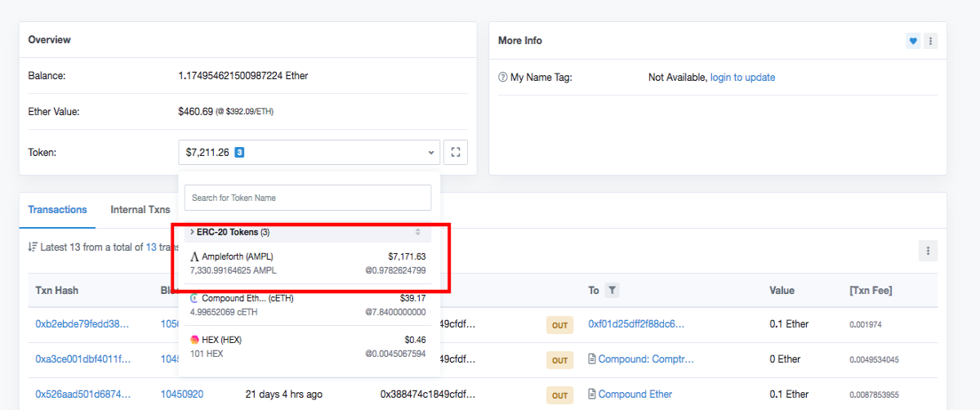Click the question mark icon beside My Name Tag
The width and height of the screenshot is (980, 410).
[x=503, y=78]
